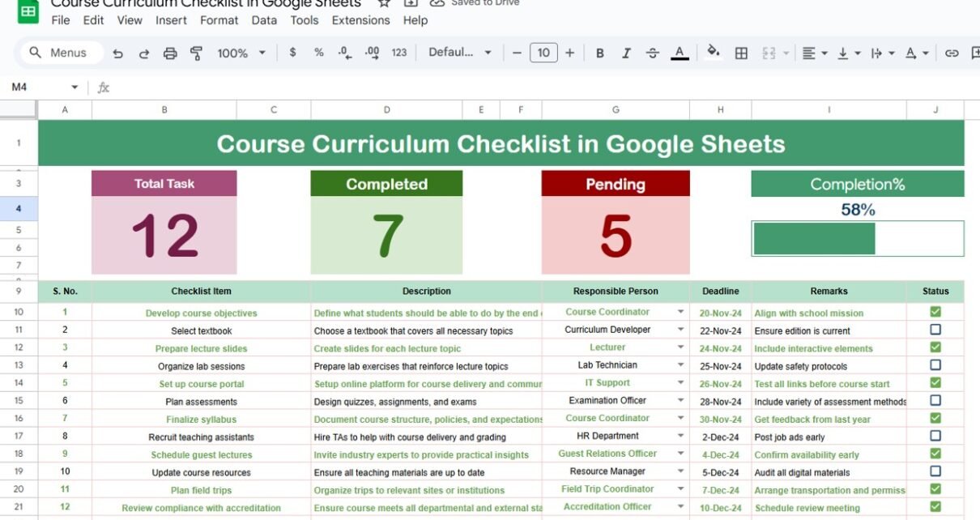Click the Menus search box
The height and width of the screenshot is (520, 980).
point(62,53)
